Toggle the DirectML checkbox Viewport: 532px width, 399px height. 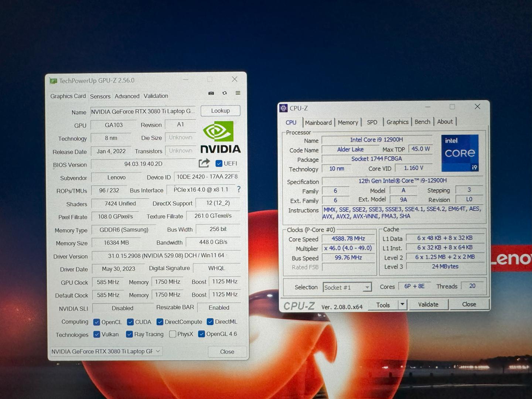[210, 321]
